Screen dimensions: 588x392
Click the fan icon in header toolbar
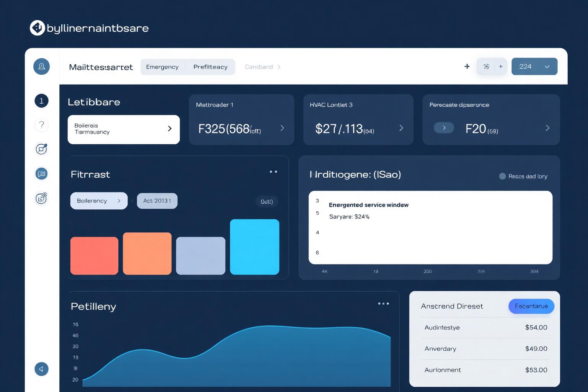tap(486, 67)
